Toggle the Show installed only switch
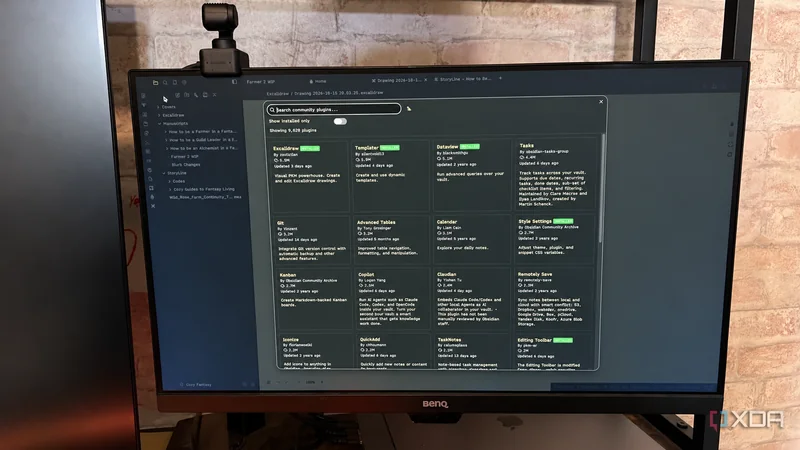Image resolution: width=800 pixels, height=450 pixels. (340, 121)
